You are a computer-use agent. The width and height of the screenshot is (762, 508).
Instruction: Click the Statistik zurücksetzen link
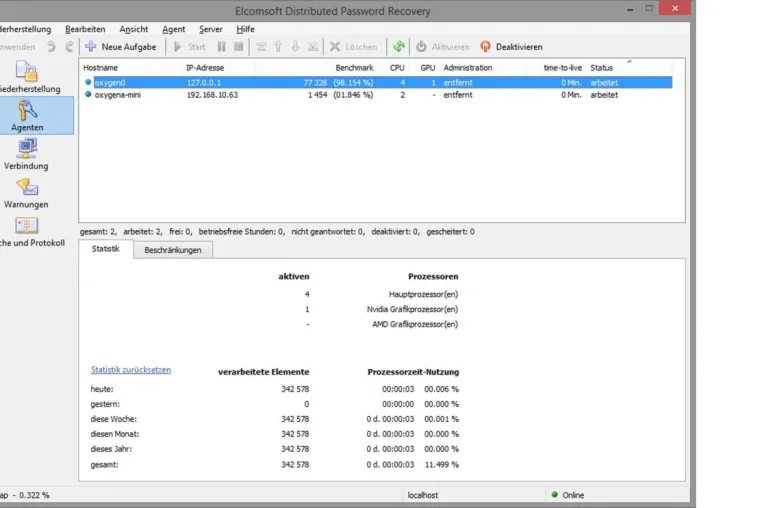click(131, 370)
